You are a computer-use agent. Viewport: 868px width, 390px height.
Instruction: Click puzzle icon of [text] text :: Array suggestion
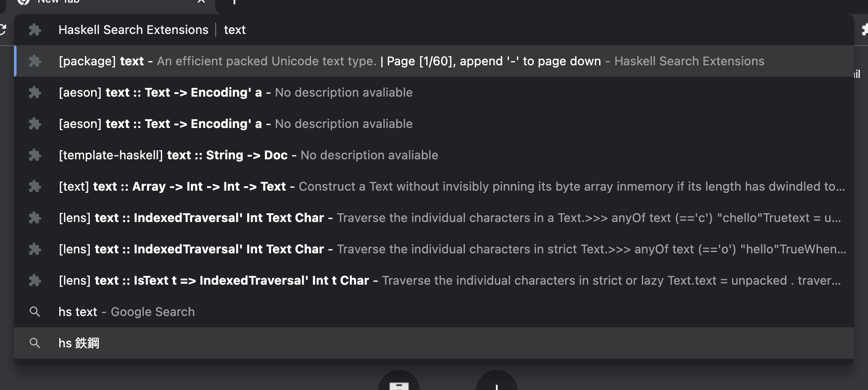point(35,186)
